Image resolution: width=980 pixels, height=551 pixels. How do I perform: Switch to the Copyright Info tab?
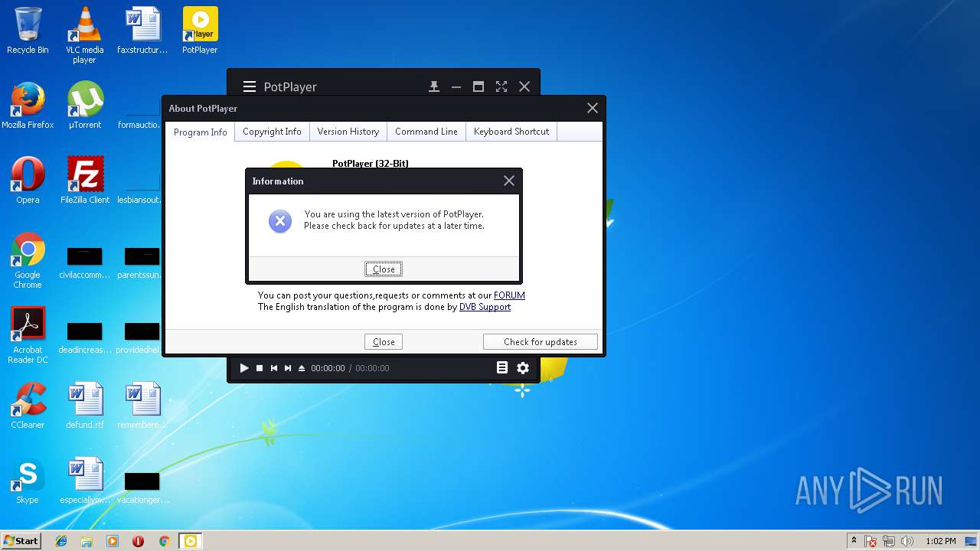(x=272, y=132)
